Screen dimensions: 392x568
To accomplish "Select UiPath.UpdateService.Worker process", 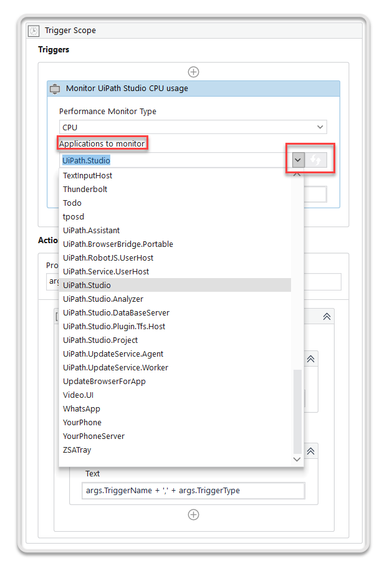I will pos(175,368).
